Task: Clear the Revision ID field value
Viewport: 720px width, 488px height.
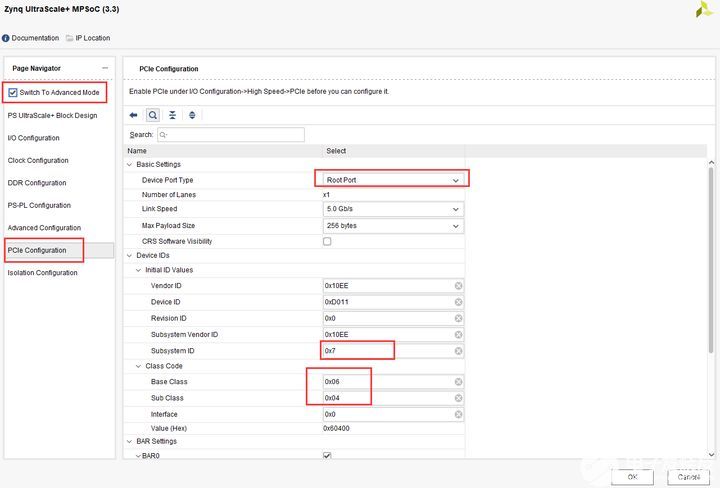Action: coord(458,318)
